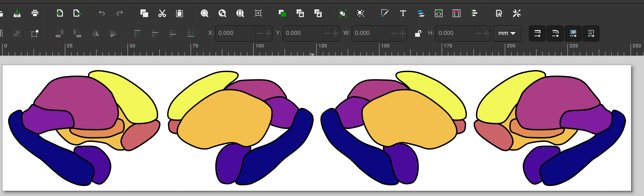Raise selection to top
This screenshot has height=196, width=644.
[x=137, y=33]
